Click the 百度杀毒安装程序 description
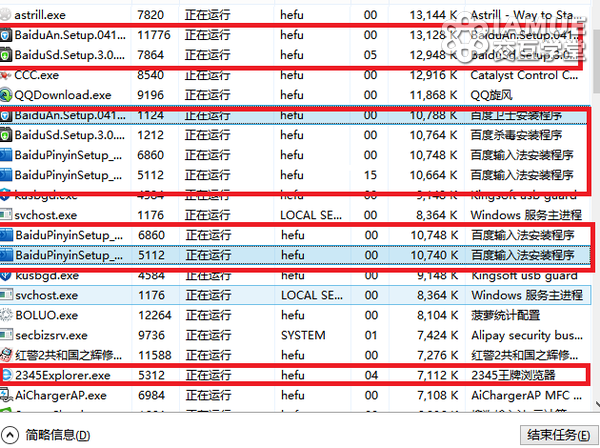This screenshot has height=448, width=600. [x=516, y=135]
